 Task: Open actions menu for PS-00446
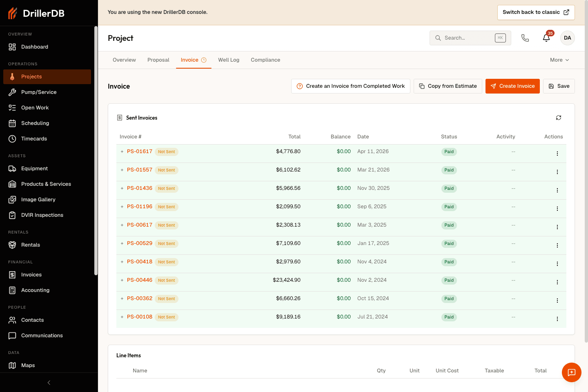557,282
